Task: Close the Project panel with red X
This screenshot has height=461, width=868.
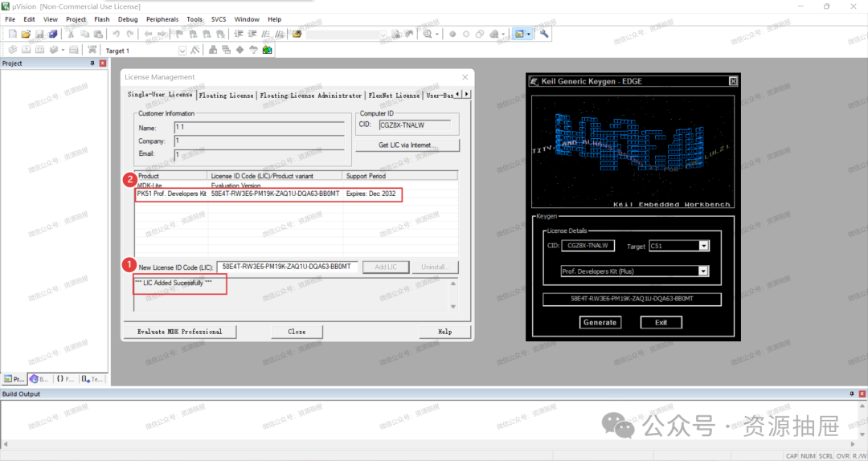Action: 102,63
